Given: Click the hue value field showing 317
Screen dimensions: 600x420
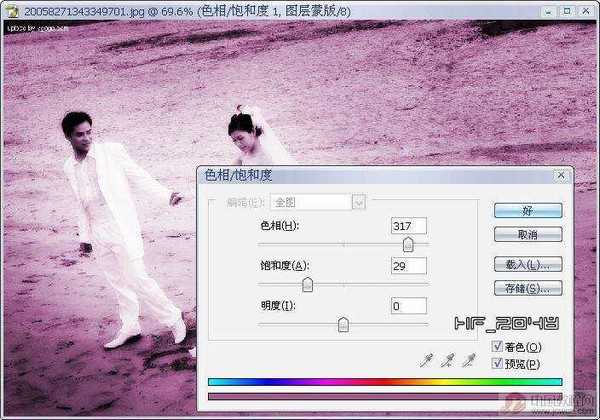Looking at the screenshot, I should [409, 226].
